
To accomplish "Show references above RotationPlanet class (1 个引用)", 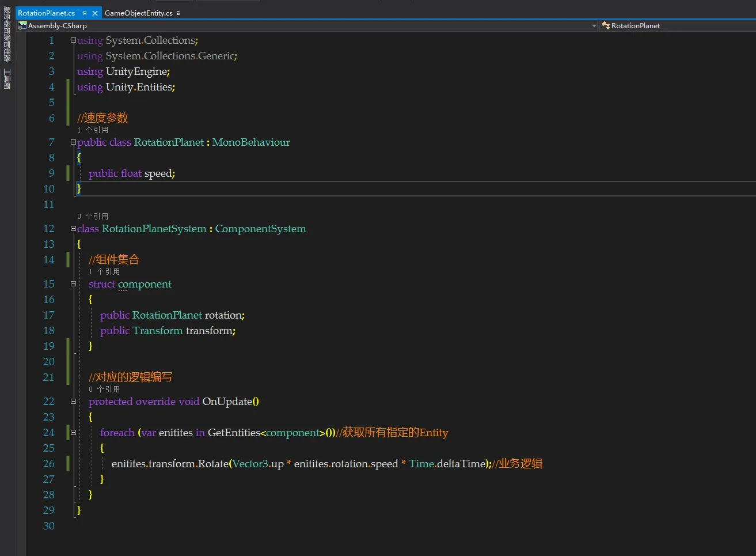I will (93, 130).
